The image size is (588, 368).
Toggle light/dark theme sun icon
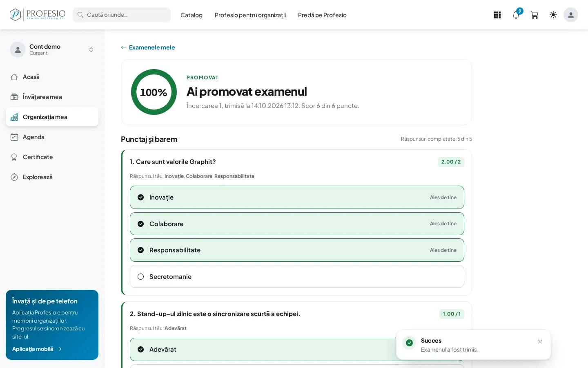click(553, 15)
